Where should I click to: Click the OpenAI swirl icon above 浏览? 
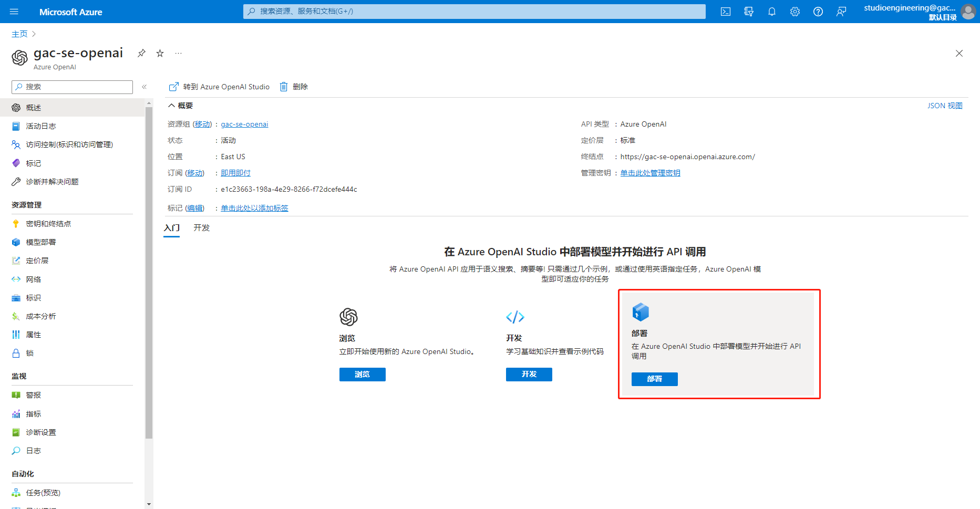click(x=348, y=317)
